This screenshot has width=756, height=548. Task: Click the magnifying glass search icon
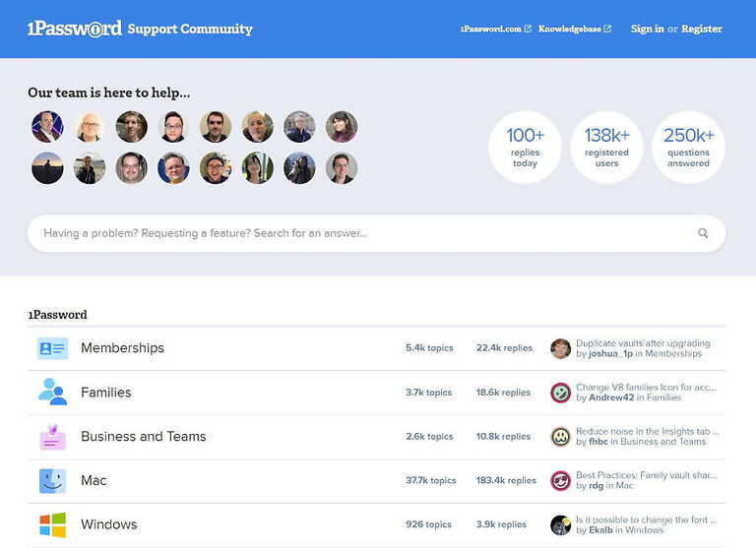703,233
